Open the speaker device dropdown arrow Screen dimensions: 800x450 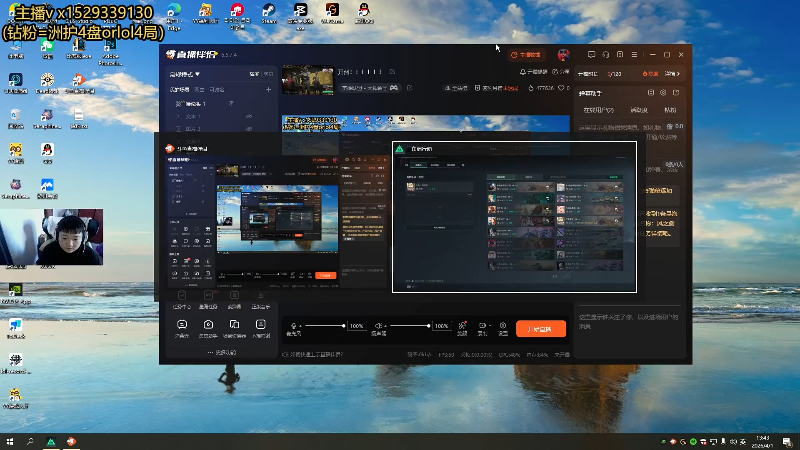[x=385, y=326]
